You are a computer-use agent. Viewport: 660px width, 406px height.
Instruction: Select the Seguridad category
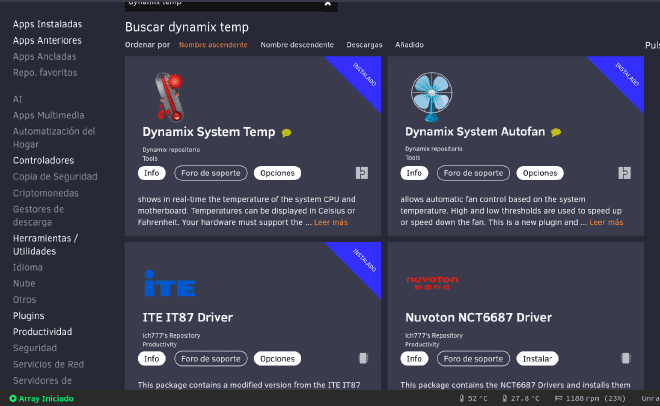[x=35, y=348]
